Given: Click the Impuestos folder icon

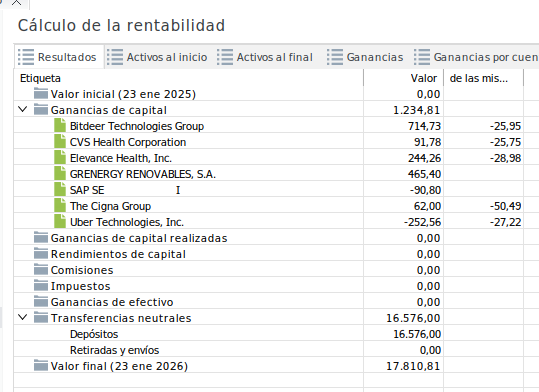Looking at the screenshot, I should click(x=41, y=285).
